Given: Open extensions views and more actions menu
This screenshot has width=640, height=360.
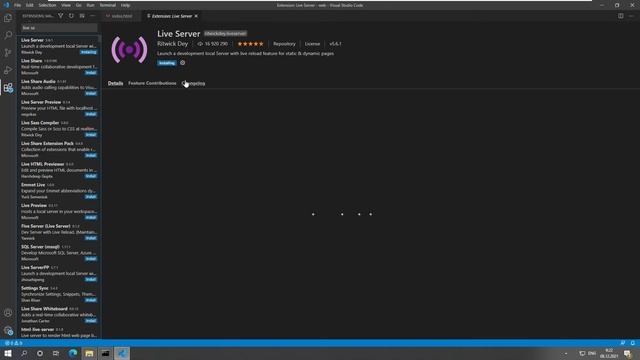Looking at the screenshot, I should (93, 16).
